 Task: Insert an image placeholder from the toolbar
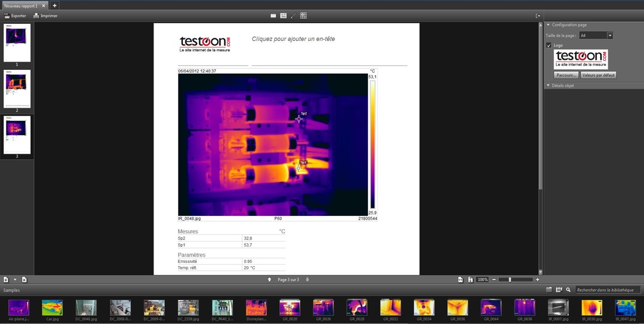pos(273,16)
